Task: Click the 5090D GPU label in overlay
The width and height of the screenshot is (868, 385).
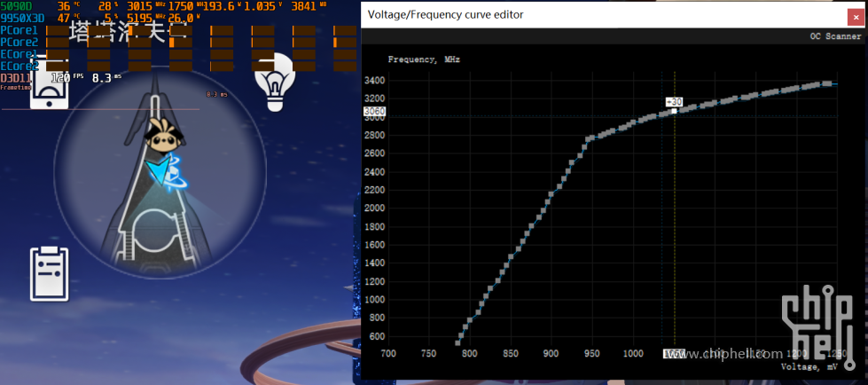Action: [16, 6]
